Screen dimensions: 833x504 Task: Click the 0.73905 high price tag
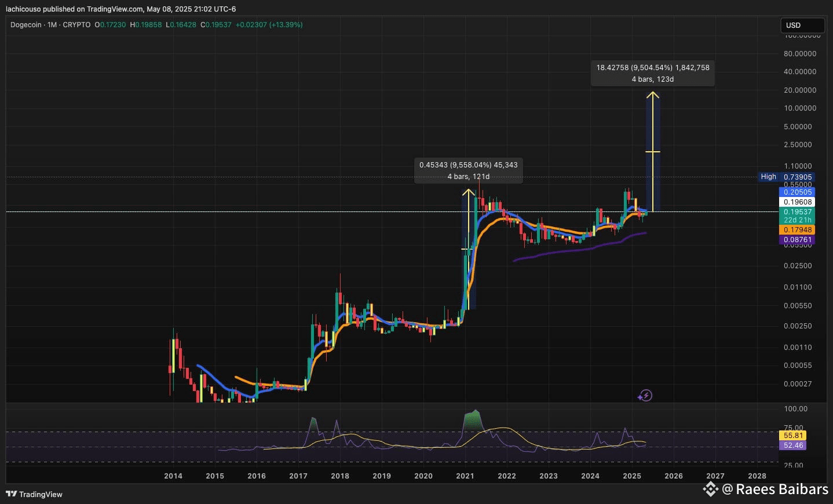click(798, 177)
